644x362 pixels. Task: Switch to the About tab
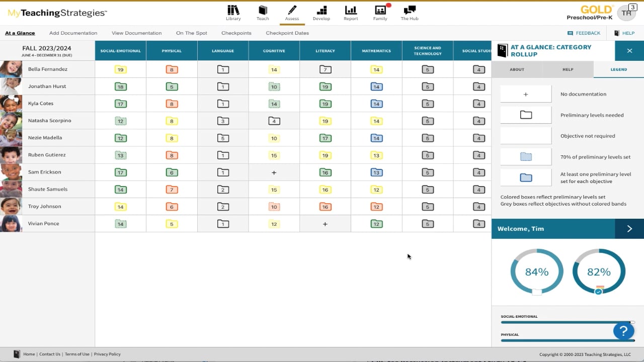click(x=517, y=69)
